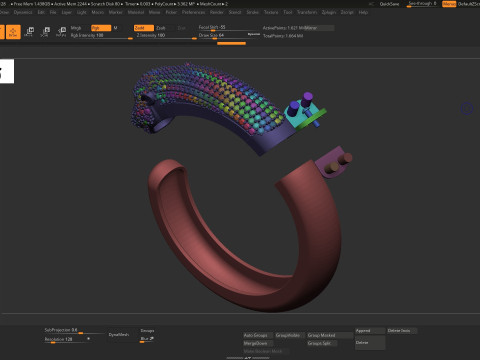The width and height of the screenshot is (480, 360).
Task: Open the Edit menu
Action: [41, 12]
